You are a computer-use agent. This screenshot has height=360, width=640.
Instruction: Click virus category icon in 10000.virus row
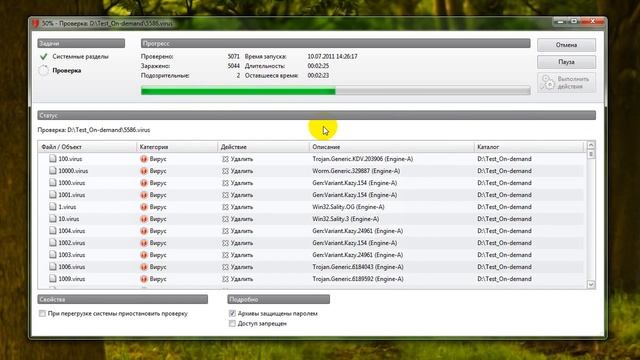pyautogui.click(x=144, y=171)
